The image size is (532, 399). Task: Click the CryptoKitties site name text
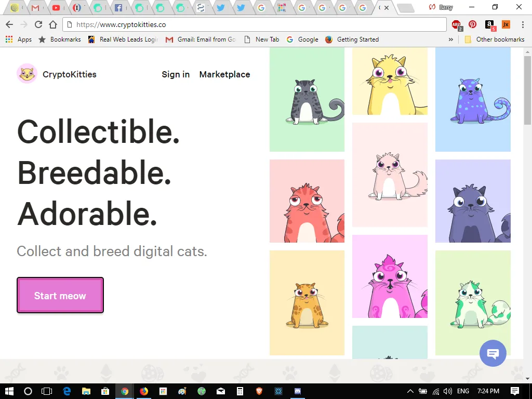70,74
